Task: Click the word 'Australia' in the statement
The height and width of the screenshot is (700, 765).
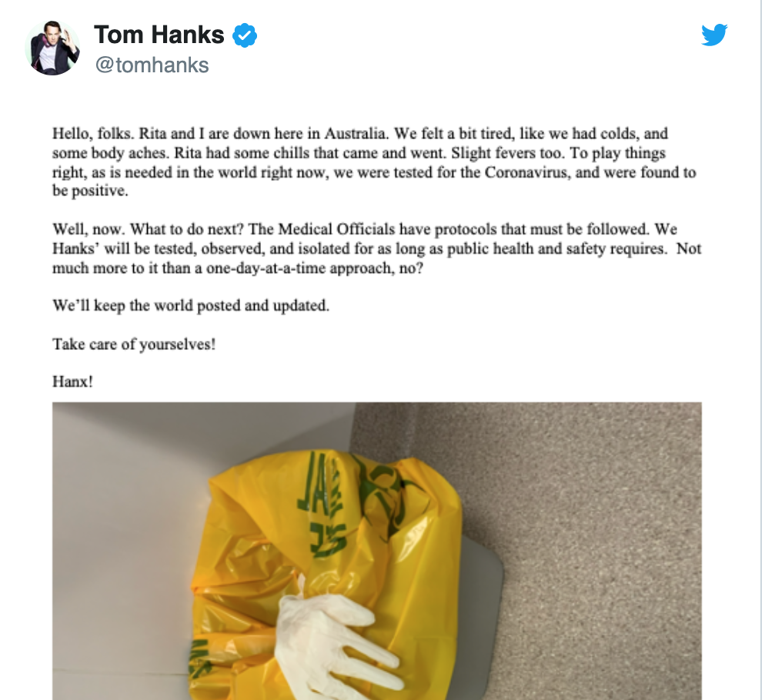Action: tap(356, 134)
